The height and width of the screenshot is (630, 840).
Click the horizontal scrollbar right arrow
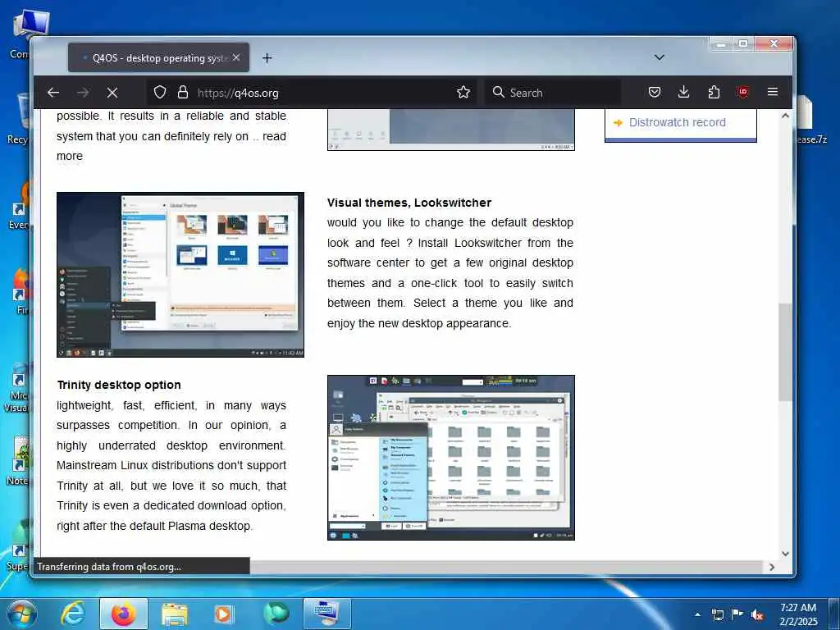(x=772, y=567)
